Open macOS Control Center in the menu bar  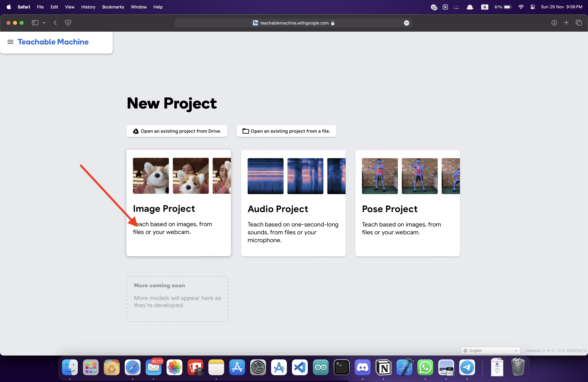click(533, 7)
